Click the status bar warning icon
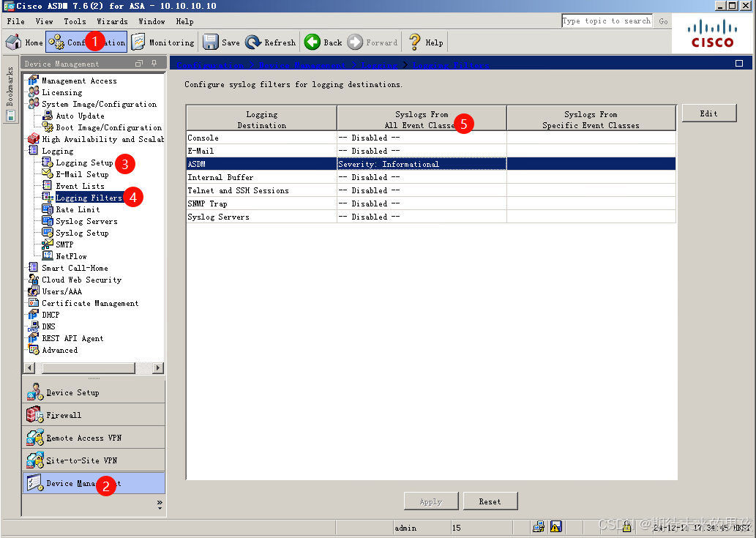 click(556, 527)
